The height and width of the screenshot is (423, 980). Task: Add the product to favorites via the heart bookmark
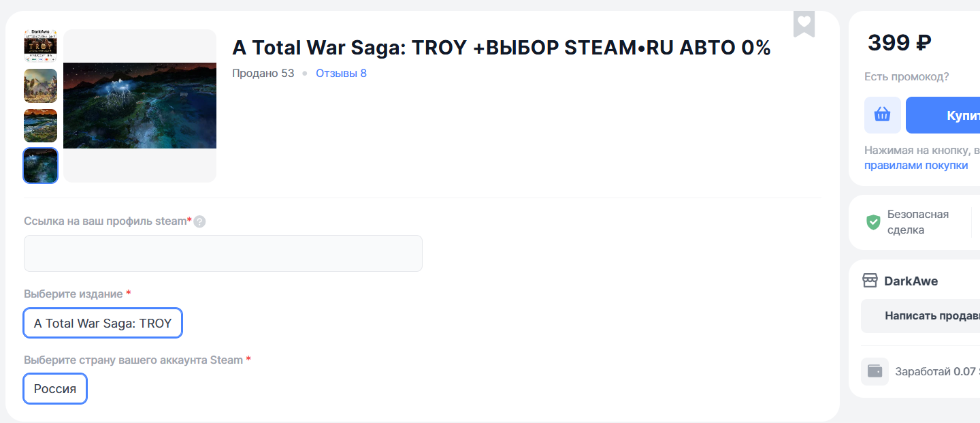coord(804,22)
